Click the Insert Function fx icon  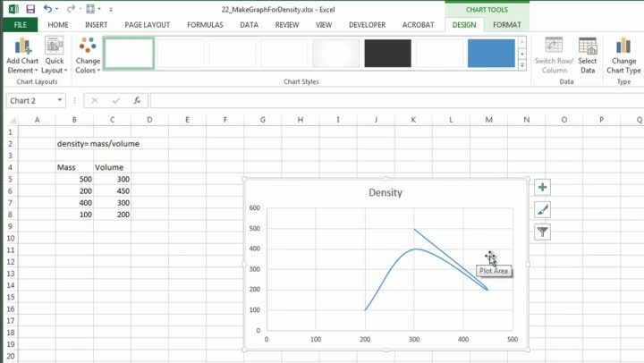tap(137, 101)
